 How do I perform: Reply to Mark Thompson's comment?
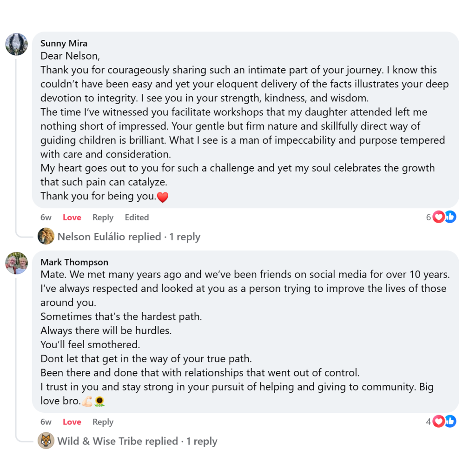coord(103,422)
